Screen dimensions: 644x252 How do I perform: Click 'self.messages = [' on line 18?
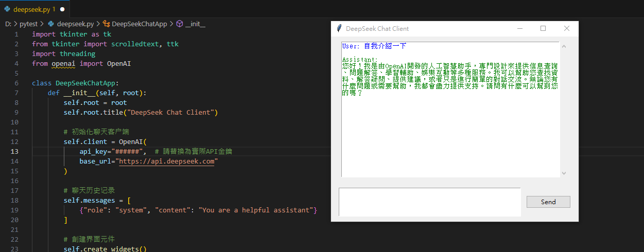tap(97, 200)
